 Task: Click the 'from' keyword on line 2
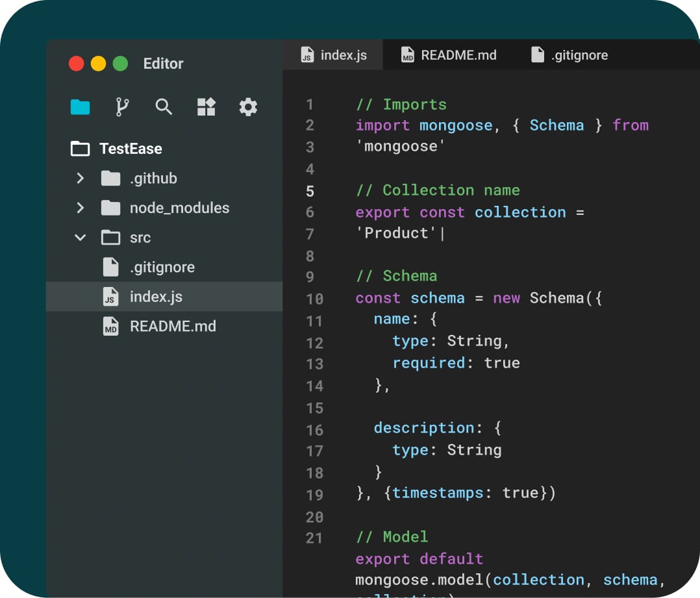tap(631, 125)
